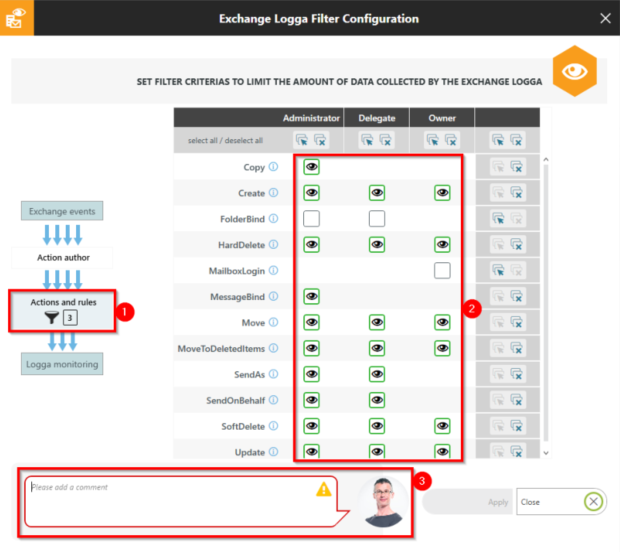This screenshot has width=620, height=552.
Task: Click info icon next to MailboxLogin
Action: click(x=274, y=270)
